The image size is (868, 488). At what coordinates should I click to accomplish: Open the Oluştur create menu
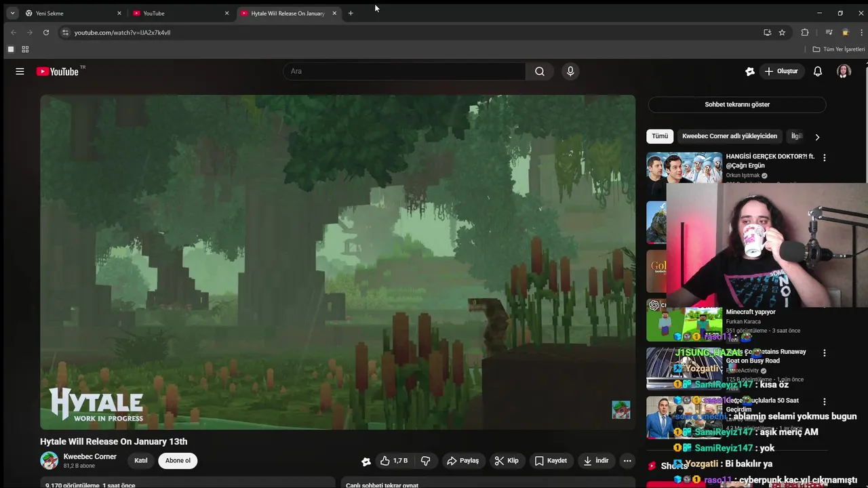[781, 71]
